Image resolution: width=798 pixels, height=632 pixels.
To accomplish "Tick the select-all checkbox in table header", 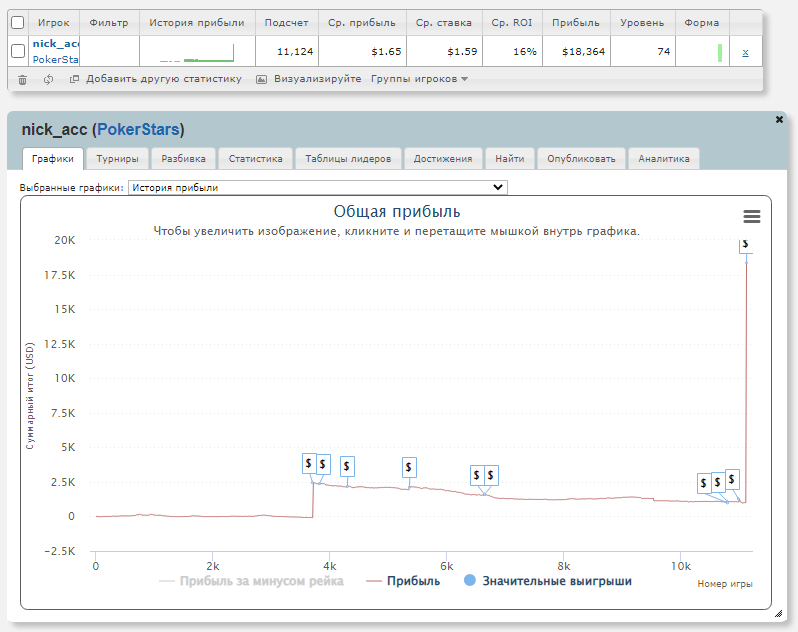I will pyautogui.click(x=18, y=22).
